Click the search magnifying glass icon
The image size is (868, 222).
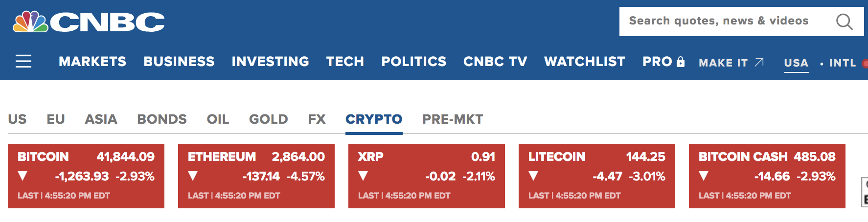tap(844, 22)
